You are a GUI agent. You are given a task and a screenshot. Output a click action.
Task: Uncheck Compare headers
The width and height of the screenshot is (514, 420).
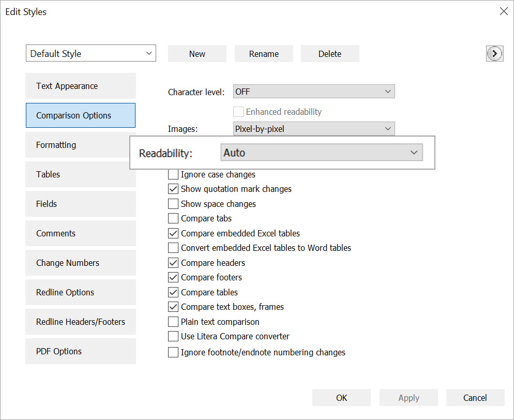pyautogui.click(x=173, y=263)
